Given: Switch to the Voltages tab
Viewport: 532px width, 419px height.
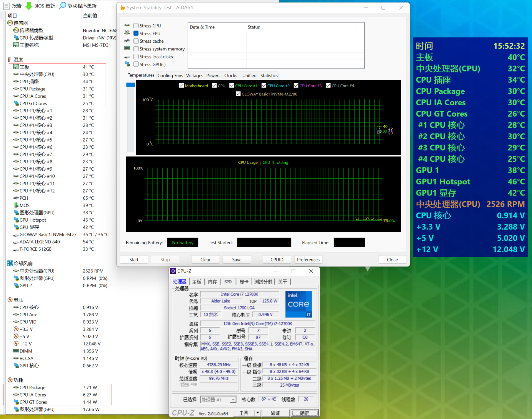Looking at the screenshot, I should pos(195,76).
